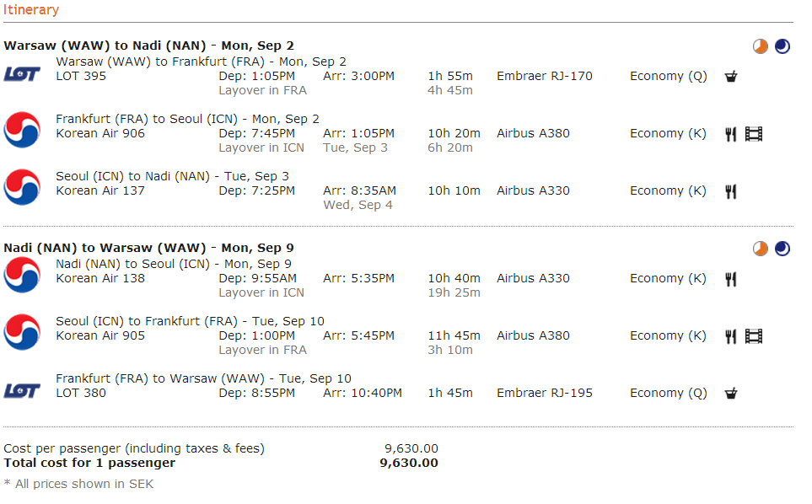
Task: Click the Warsaw (WAW) to Nadi (NAN) header
Action: [x=148, y=46]
